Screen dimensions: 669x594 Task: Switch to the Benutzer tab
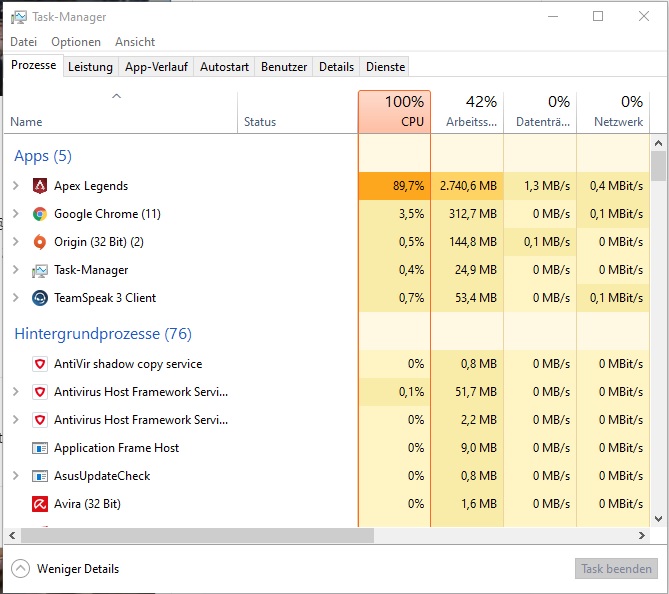(x=284, y=67)
